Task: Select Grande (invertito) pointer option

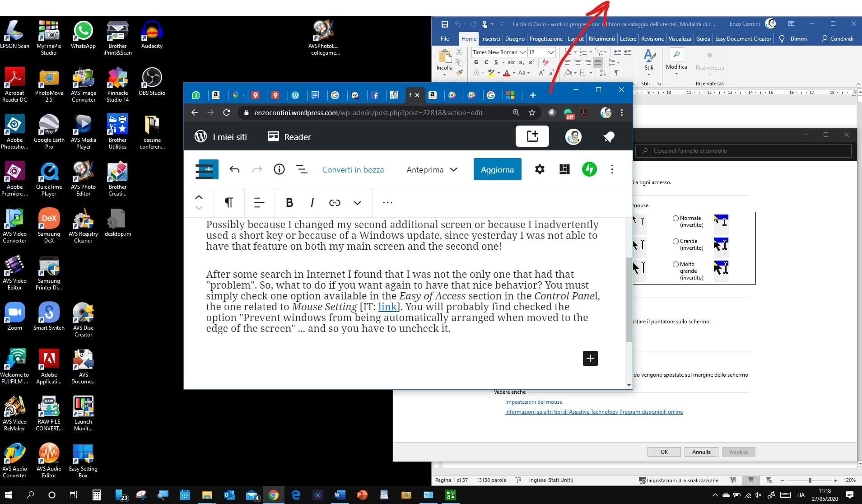Action: coord(676,241)
